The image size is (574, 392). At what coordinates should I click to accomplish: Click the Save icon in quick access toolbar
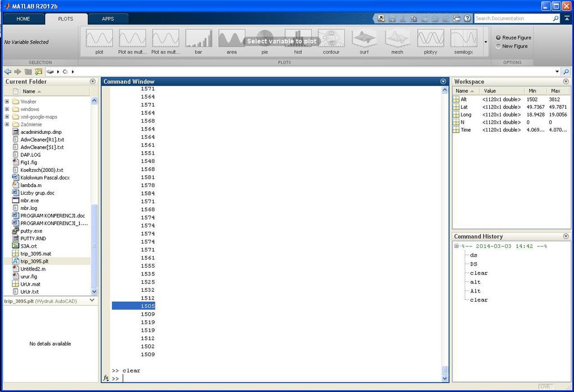pyautogui.click(x=392, y=18)
